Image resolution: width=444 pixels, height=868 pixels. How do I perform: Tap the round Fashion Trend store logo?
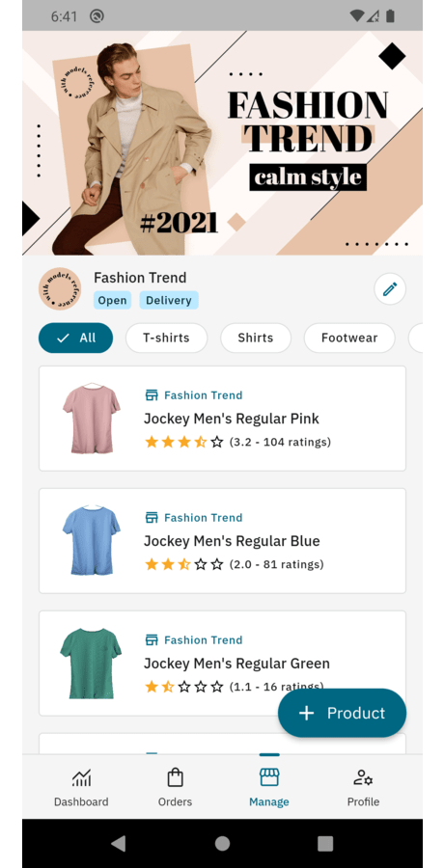click(x=60, y=289)
